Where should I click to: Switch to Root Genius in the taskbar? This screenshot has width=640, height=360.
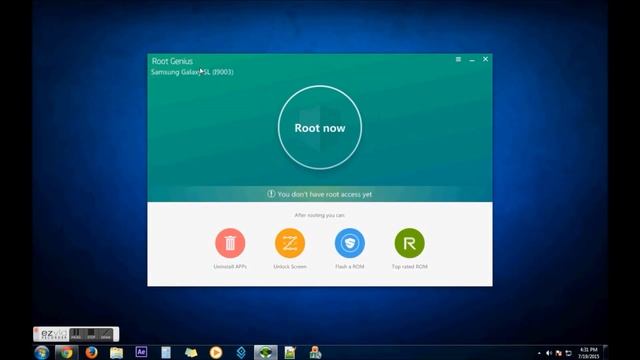pyautogui.click(x=266, y=353)
